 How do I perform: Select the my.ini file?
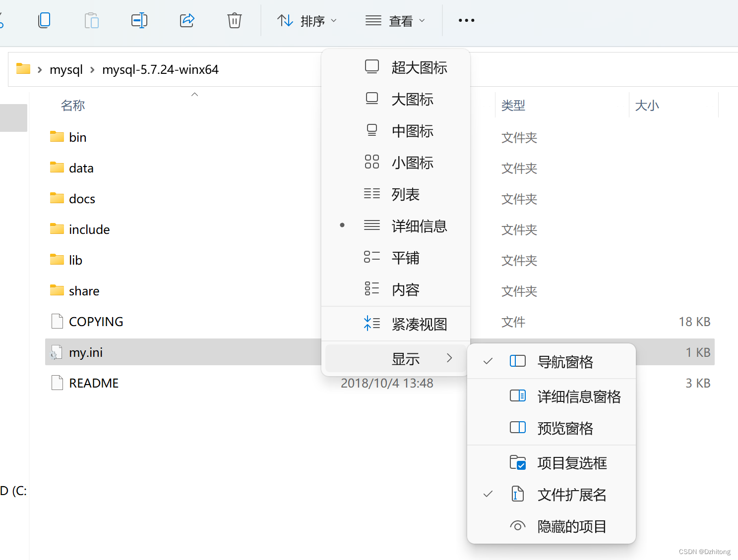point(85,352)
